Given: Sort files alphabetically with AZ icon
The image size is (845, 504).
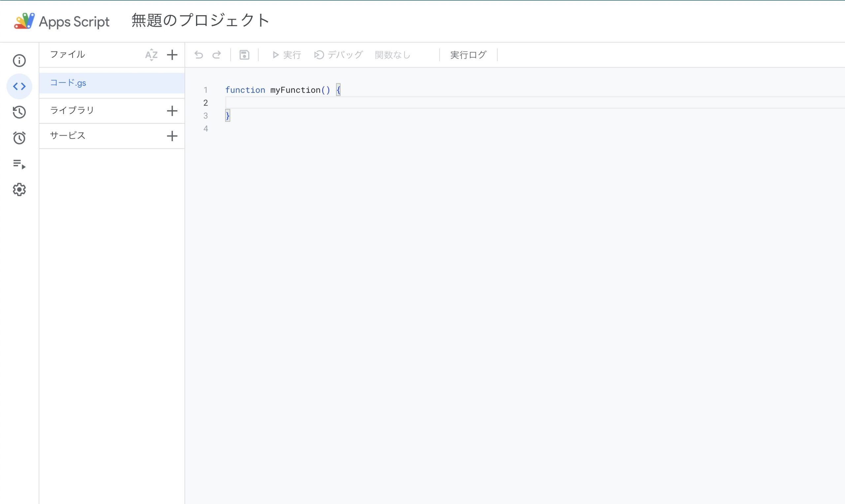Looking at the screenshot, I should 152,55.
